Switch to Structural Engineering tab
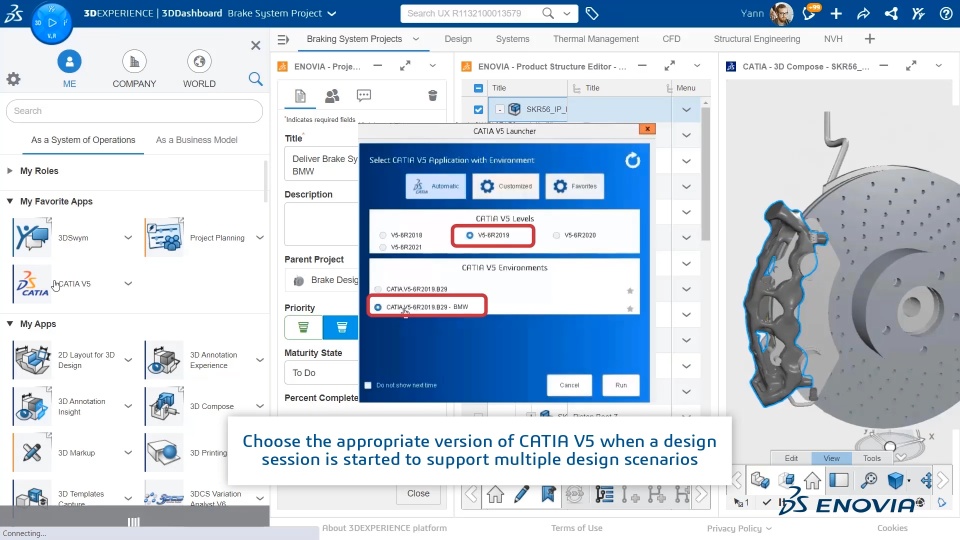 pyautogui.click(x=757, y=39)
